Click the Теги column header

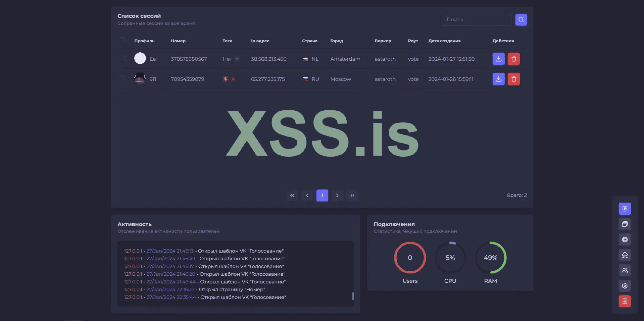[x=227, y=41]
